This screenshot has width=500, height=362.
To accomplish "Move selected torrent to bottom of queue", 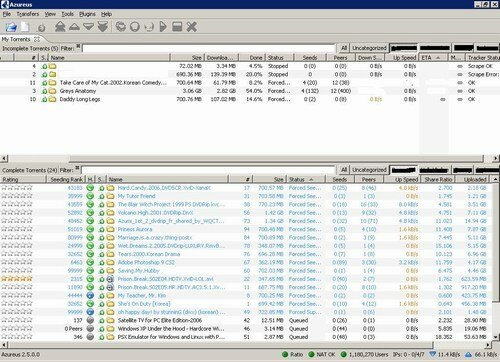I will pyautogui.click(x=103, y=27).
